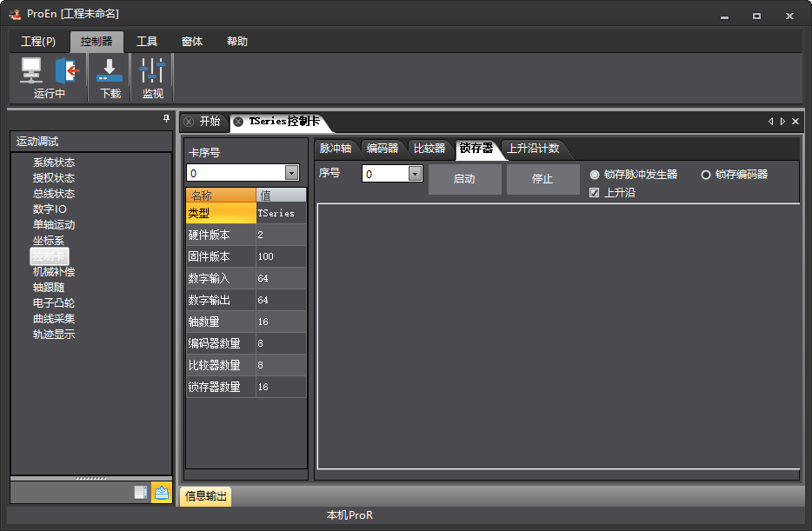
Task: Click the 下载 download icon
Action: [x=110, y=70]
